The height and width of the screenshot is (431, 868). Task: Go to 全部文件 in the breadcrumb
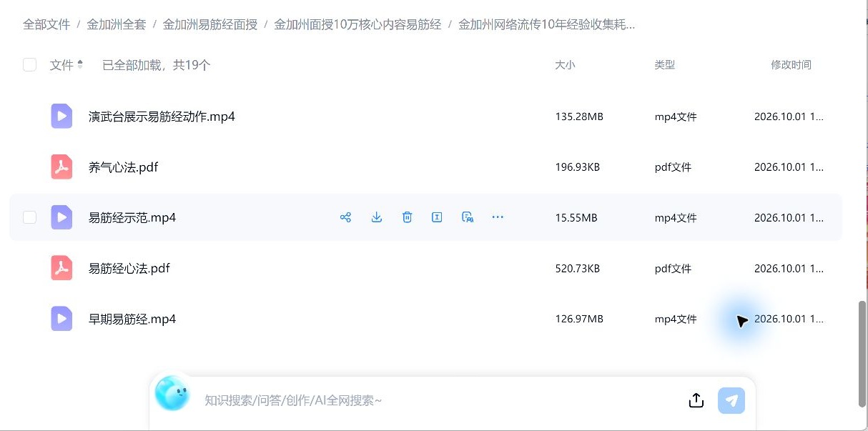click(46, 24)
